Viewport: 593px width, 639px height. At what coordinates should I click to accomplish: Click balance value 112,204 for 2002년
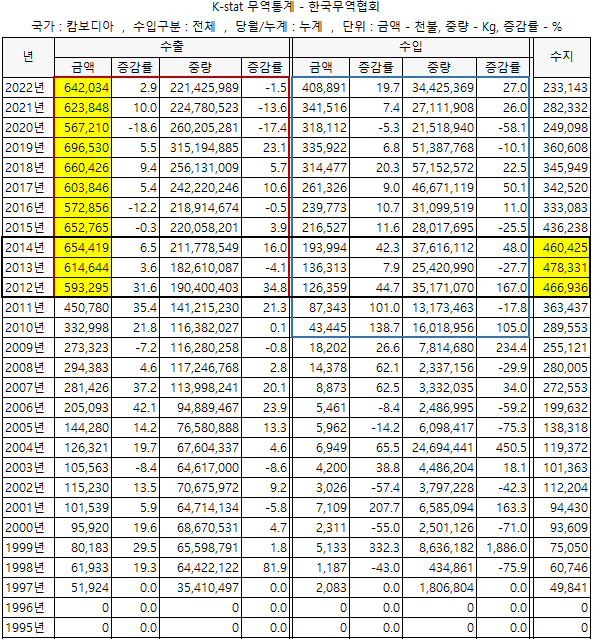click(562, 487)
